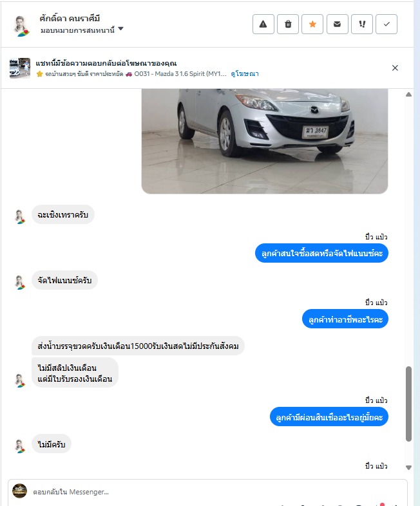The height and width of the screenshot is (506, 420).
Task: Click the chat scrollbar thumb
Action: (408, 404)
